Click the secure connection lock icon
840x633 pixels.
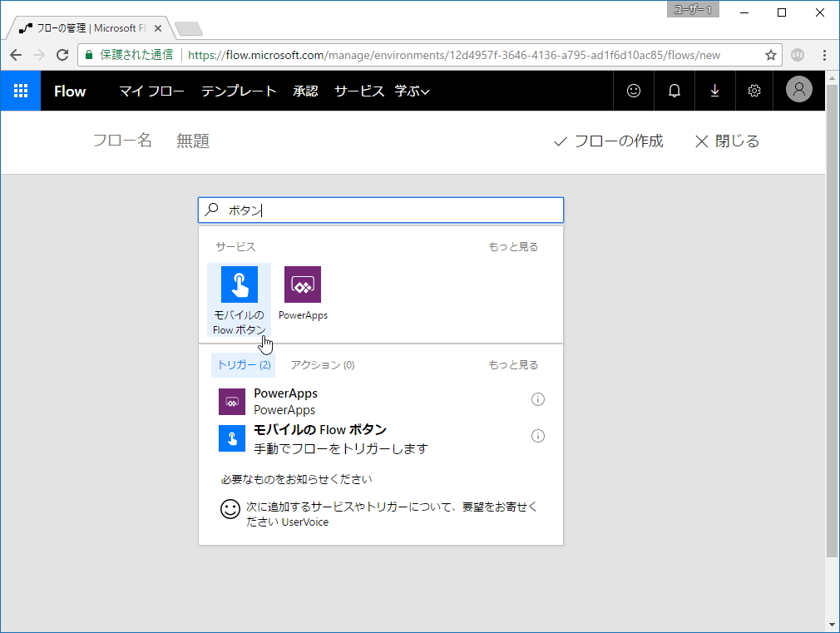click(89, 55)
